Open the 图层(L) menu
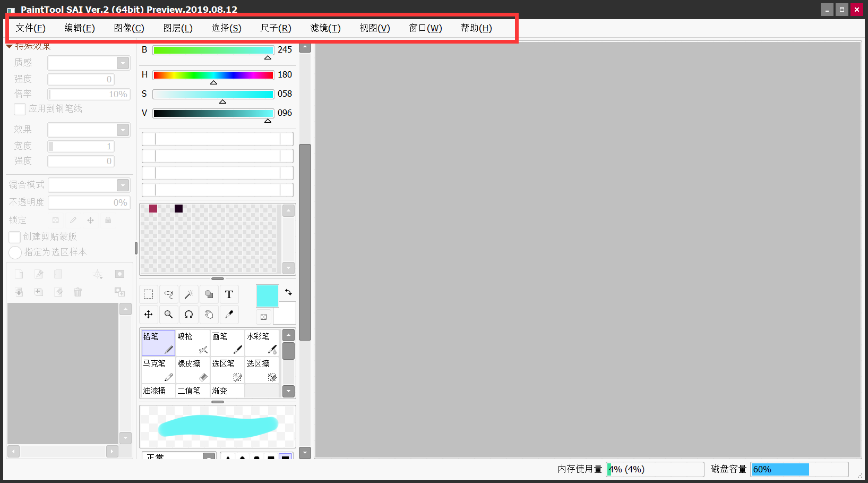 (178, 28)
